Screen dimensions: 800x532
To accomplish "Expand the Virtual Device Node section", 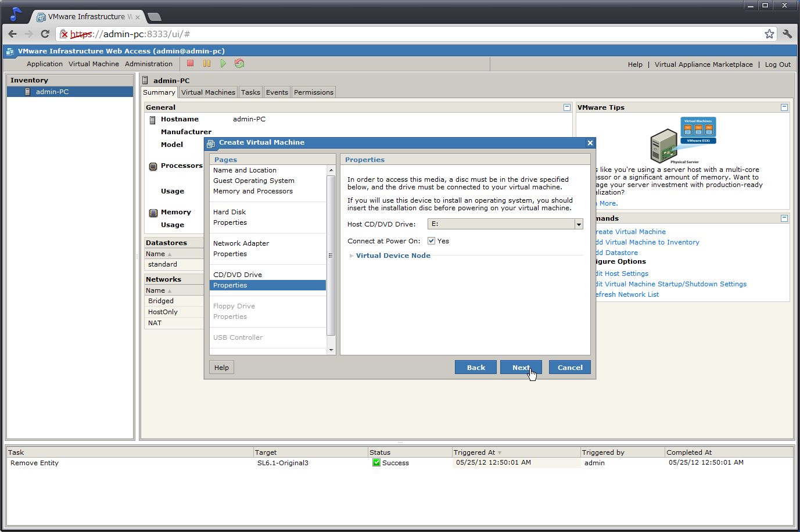I will pos(351,256).
